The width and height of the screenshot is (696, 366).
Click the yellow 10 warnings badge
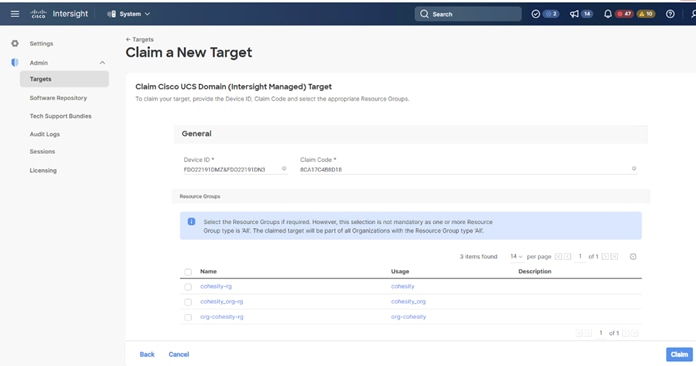click(x=645, y=14)
